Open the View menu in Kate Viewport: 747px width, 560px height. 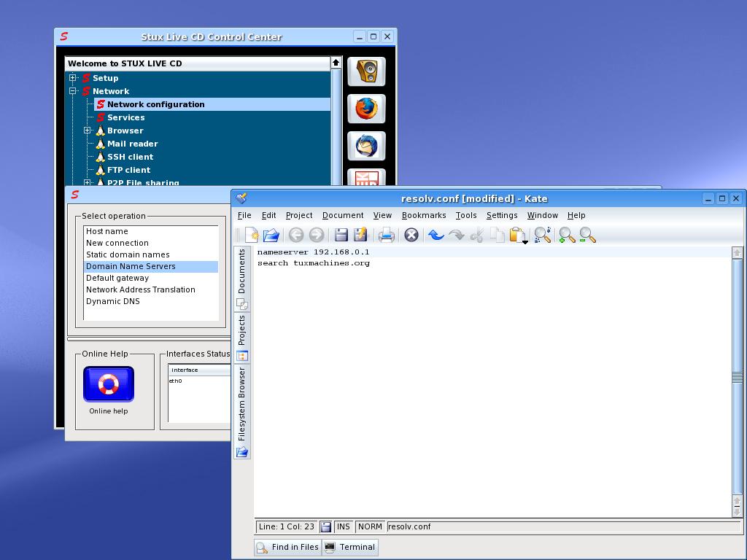click(x=382, y=215)
